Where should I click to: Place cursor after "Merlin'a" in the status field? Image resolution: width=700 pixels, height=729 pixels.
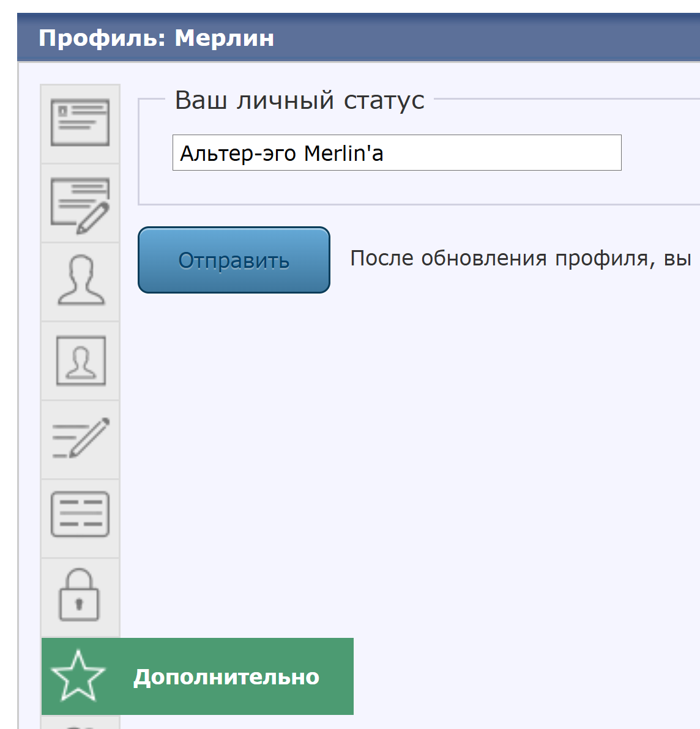(385, 153)
